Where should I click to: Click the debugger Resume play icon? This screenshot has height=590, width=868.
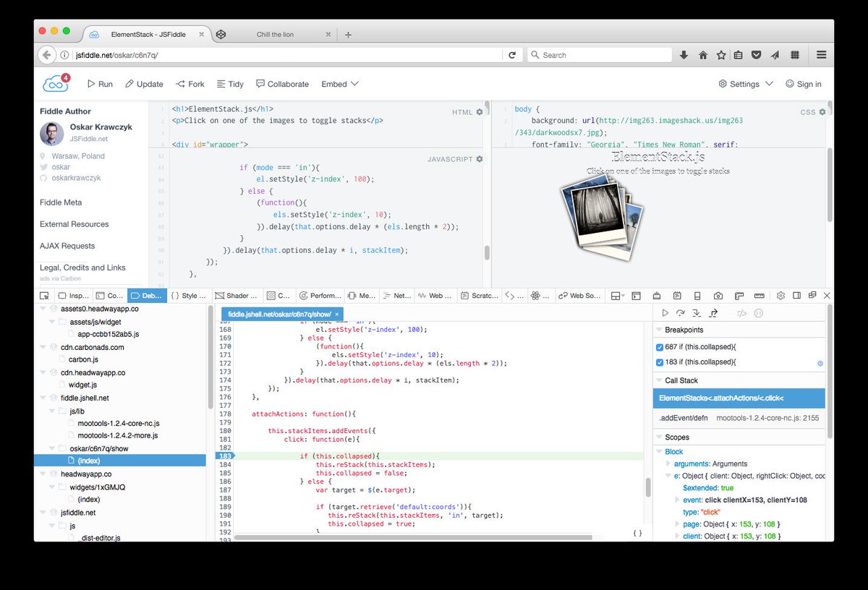(x=665, y=313)
